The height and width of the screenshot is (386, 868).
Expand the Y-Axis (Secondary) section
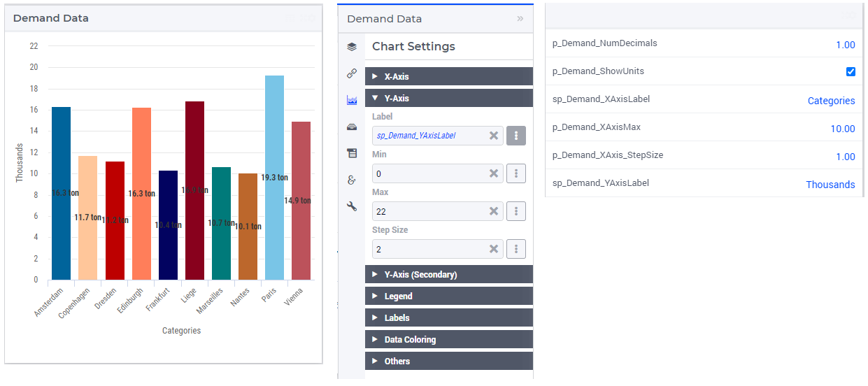pyautogui.click(x=449, y=274)
